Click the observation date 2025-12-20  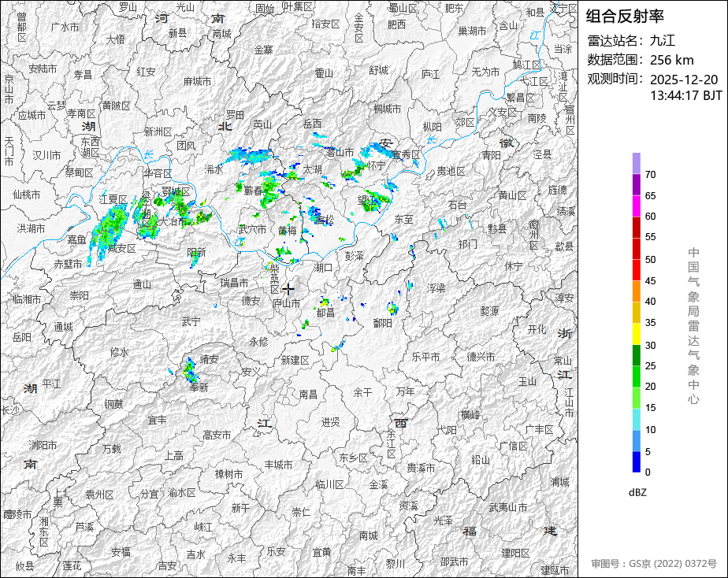[x=683, y=80]
